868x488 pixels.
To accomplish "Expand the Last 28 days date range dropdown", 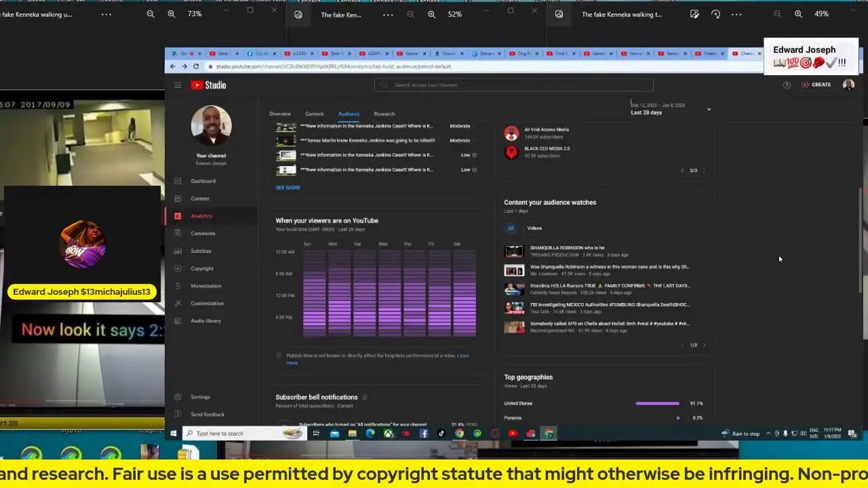I will 670,108.
